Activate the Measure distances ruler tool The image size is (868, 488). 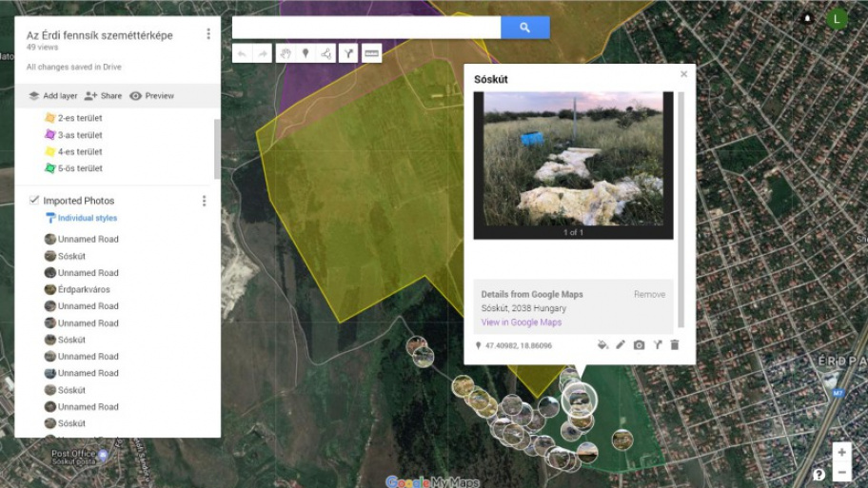pyautogui.click(x=372, y=54)
